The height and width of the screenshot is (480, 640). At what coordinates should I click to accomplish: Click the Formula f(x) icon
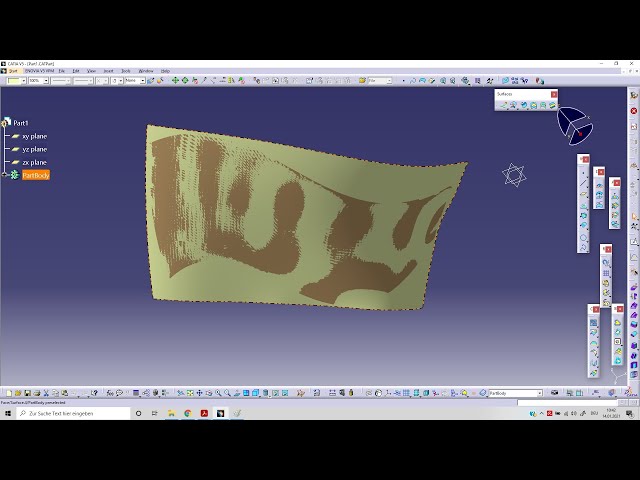[x=110, y=393]
